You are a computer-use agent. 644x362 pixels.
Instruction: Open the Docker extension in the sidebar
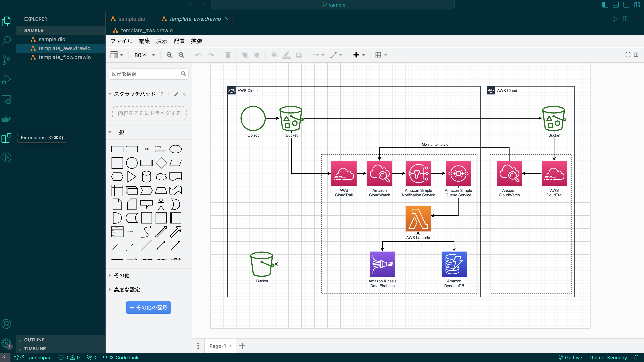(6, 119)
